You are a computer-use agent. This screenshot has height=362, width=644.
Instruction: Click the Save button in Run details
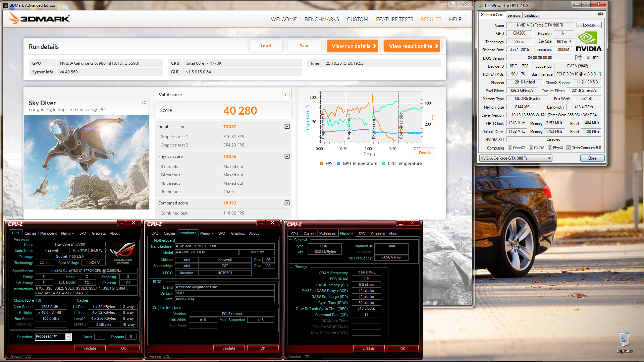coord(304,46)
